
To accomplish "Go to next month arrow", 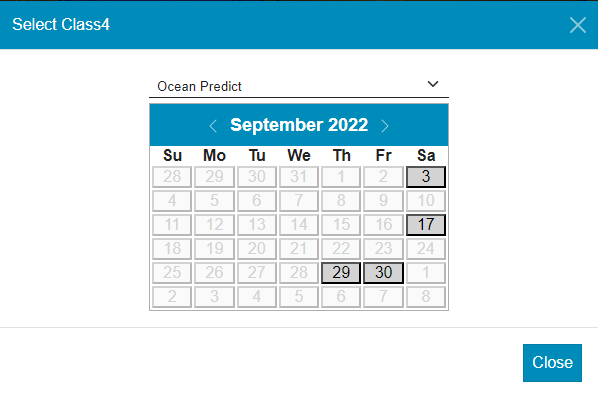I will click(x=385, y=126).
